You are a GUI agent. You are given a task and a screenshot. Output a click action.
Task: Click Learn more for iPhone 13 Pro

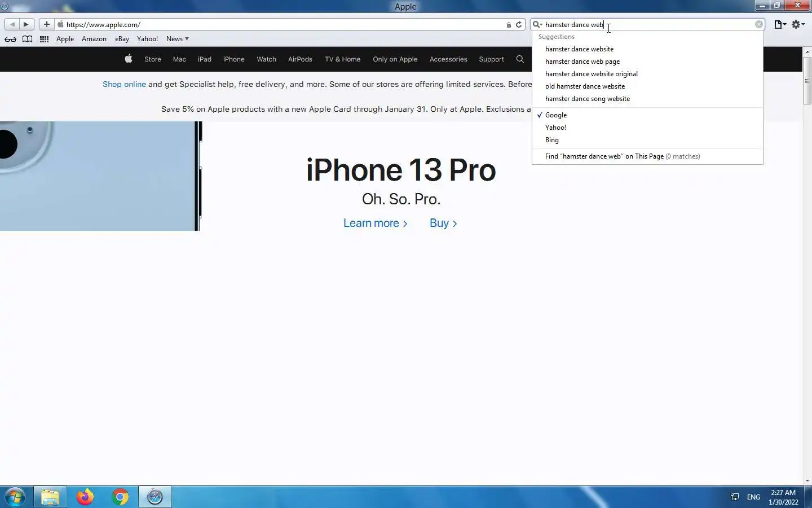tap(375, 223)
